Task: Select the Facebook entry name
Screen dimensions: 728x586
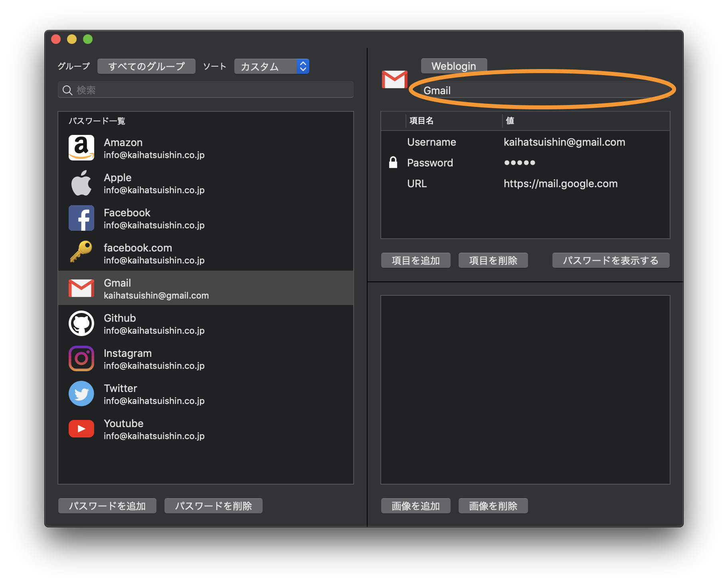Action: 127,213
